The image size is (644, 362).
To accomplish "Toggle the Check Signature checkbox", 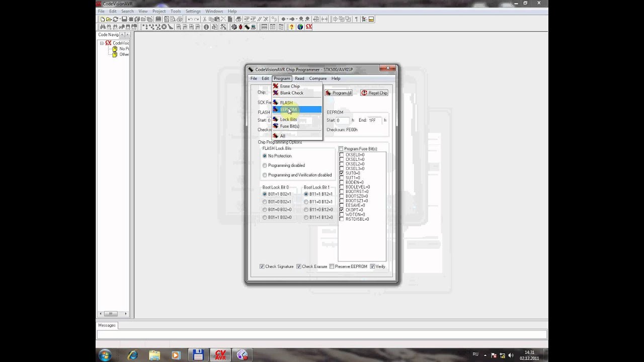I will [262, 266].
